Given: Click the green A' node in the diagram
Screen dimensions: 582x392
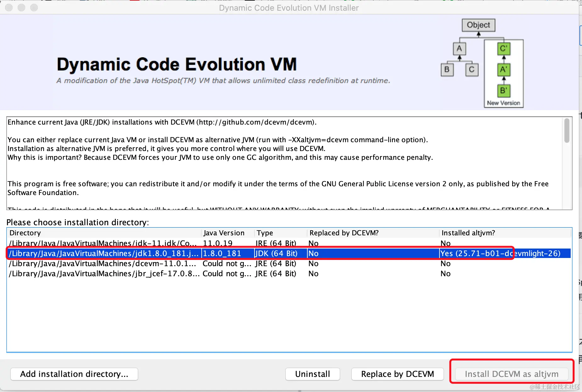Looking at the screenshot, I should click(x=504, y=70).
